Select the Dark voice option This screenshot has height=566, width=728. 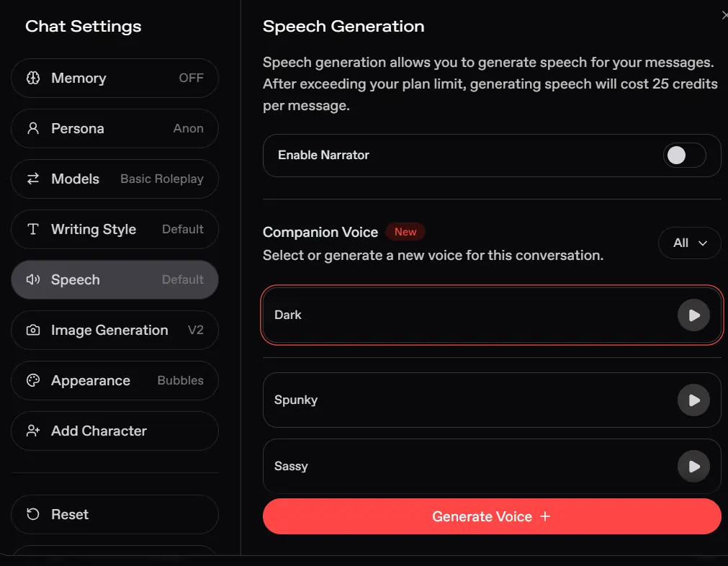(492, 315)
